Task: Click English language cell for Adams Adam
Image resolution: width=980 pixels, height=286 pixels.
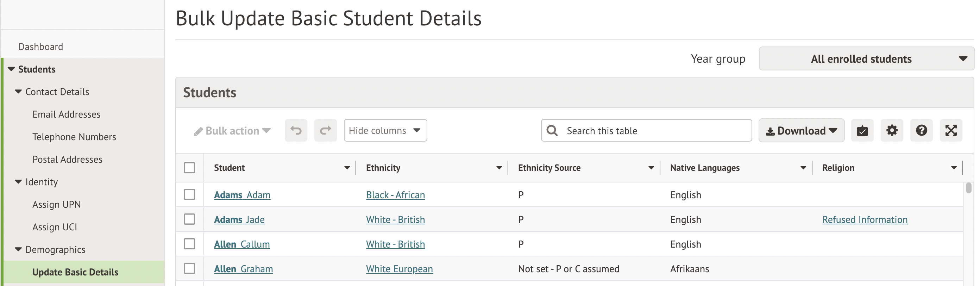Action: tap(686, 195)
